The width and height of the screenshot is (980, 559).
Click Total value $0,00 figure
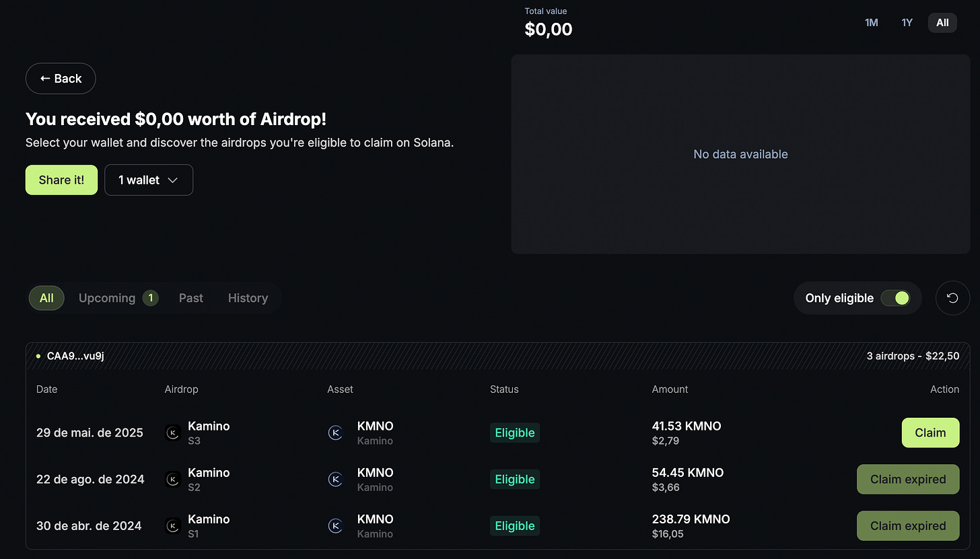click(x=549, y=29)
